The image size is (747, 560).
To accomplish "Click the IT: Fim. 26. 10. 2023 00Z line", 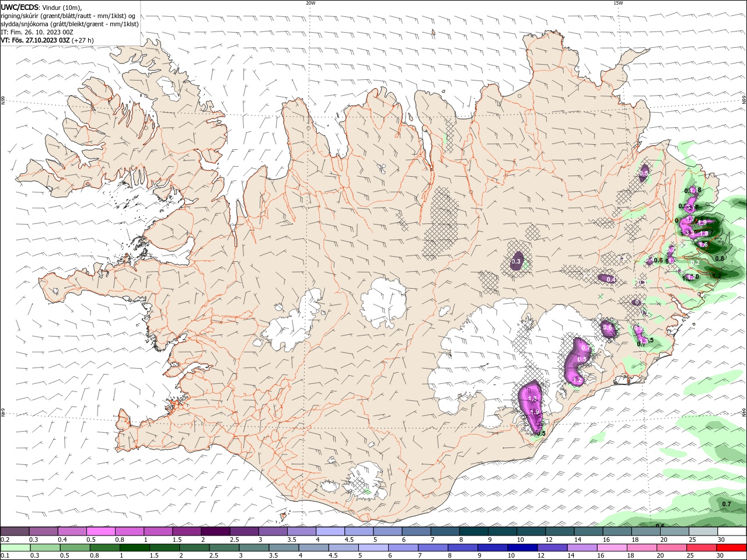I will point(36,32).
